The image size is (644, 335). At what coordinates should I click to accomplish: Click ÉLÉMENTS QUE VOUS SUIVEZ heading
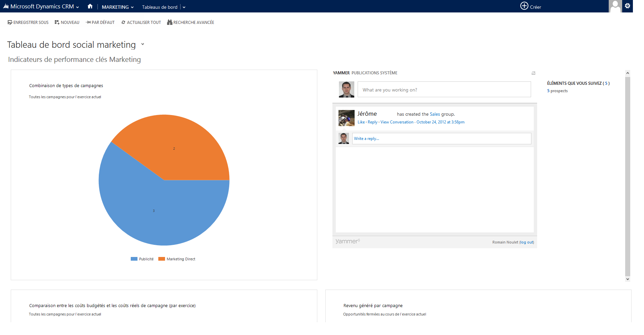tap(578, 83)
